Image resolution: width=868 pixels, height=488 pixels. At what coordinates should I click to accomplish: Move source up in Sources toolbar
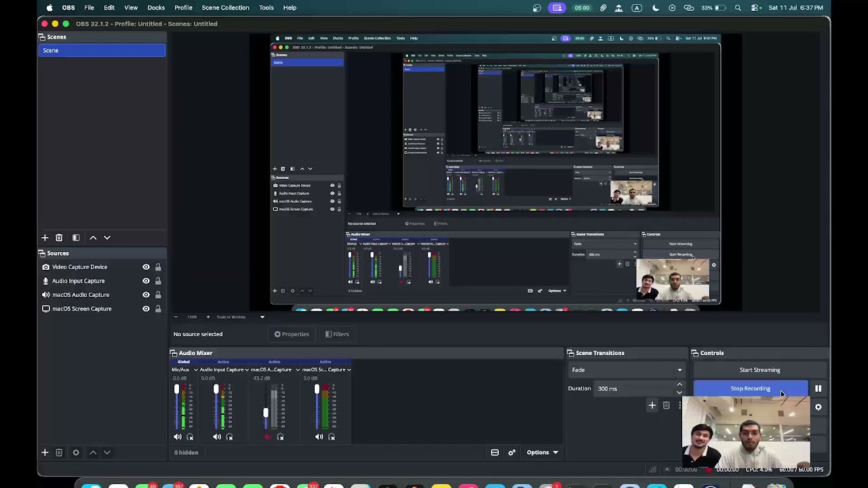(x=93, y=452)
